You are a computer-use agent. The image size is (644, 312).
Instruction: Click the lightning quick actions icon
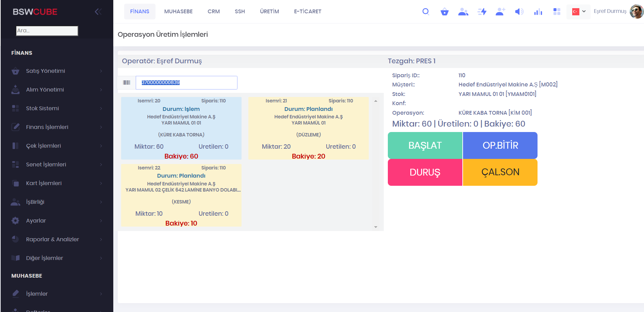[x=482, y=12]
